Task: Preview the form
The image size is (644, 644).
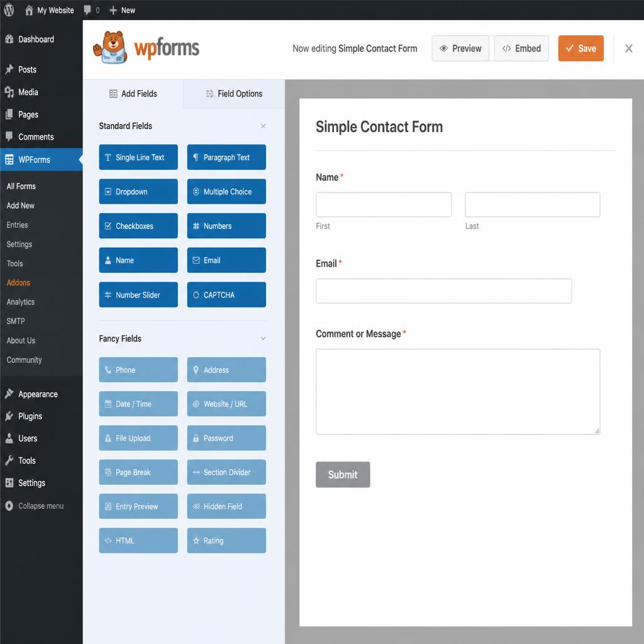Action: tap(460, 48)
